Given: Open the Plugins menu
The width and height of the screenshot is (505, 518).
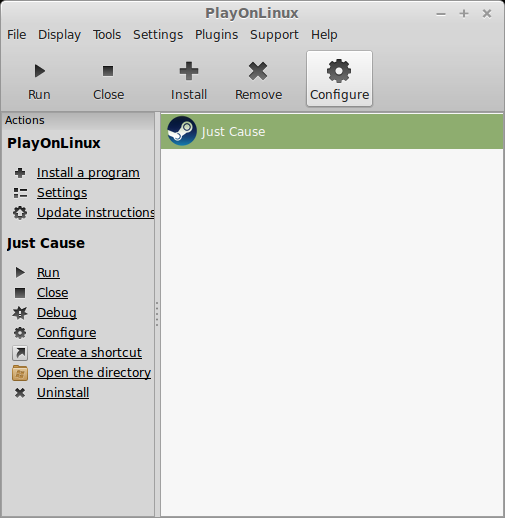Looking at the screenshot, I should coord(216,35).
